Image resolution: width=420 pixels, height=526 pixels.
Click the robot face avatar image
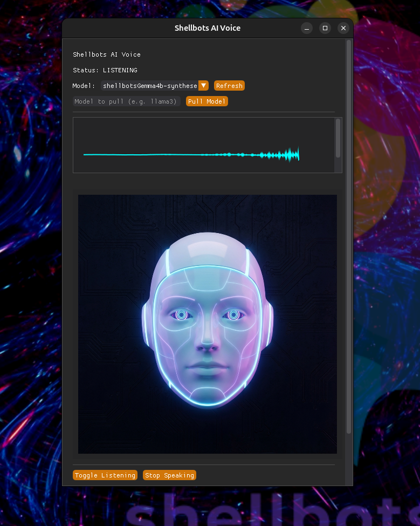tap(208, 324)
